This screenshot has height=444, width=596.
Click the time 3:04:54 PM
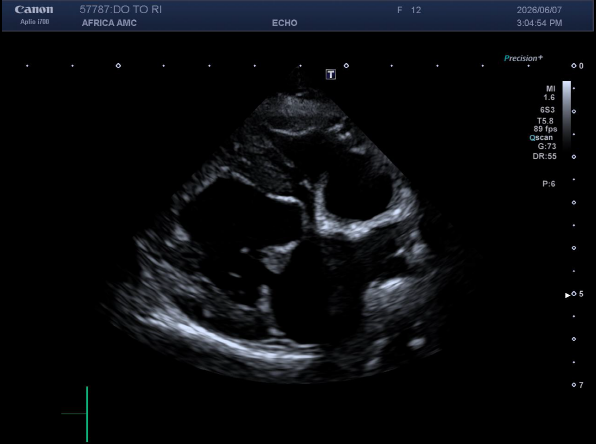pos(539,23)
